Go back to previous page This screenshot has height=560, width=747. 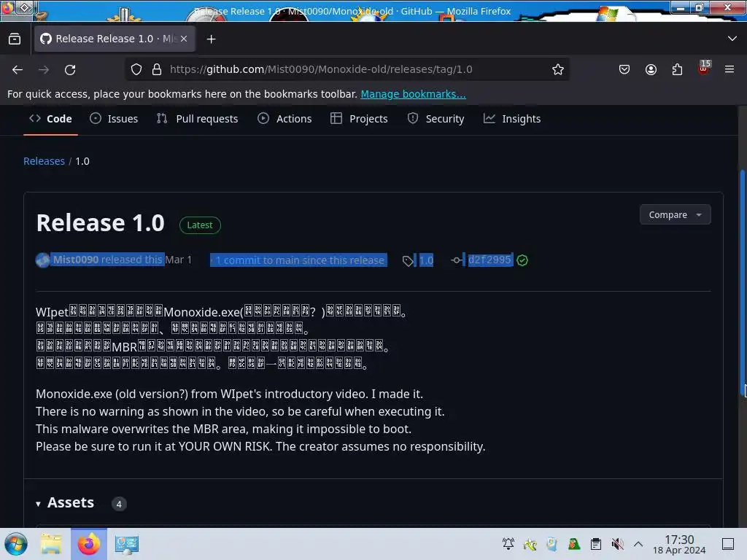click(18, 69)
